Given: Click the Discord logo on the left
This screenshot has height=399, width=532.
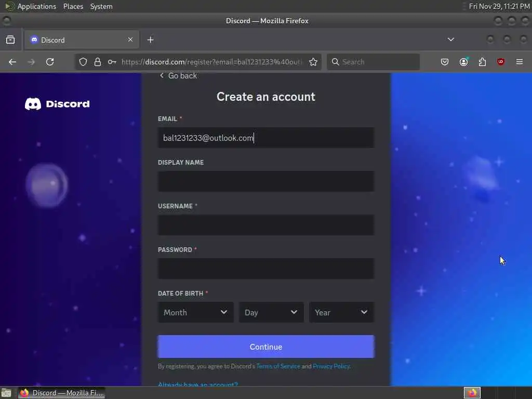Looking at the screenshot, I should click(57, 104).
